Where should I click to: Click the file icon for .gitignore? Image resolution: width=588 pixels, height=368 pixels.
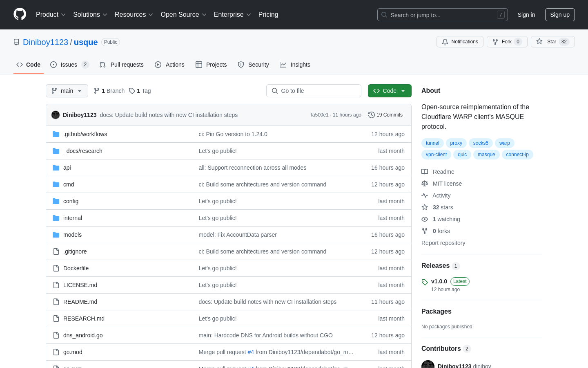pyautogui.click(x=56, y=251)
